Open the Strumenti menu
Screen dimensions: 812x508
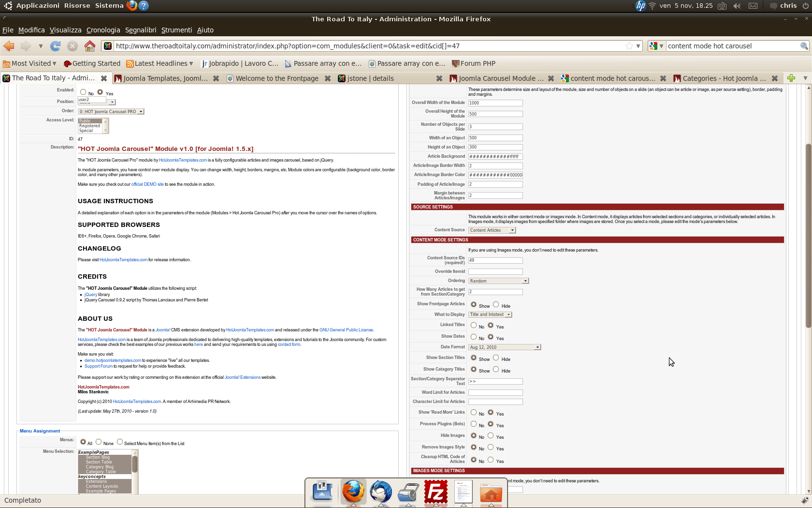[x=176, y=30]
